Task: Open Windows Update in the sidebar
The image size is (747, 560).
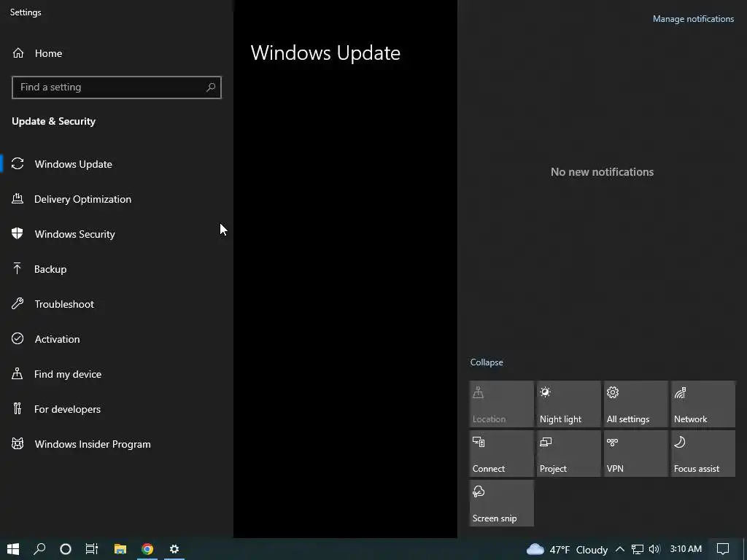Action: 116,164
